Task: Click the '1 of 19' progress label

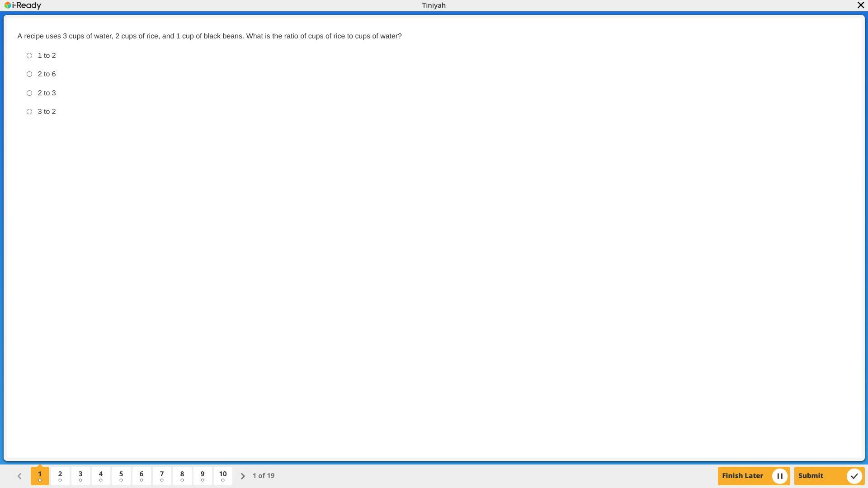Action: coord(264,476)
